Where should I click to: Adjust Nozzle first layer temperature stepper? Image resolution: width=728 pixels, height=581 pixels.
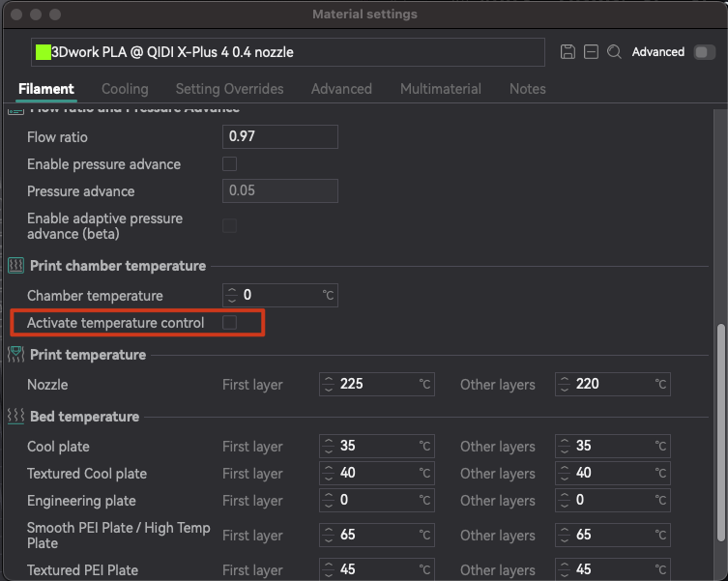click(329, 385)
